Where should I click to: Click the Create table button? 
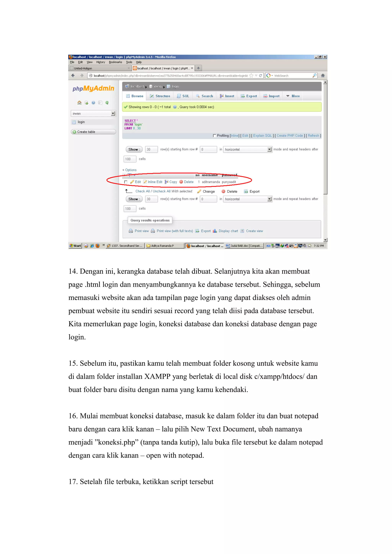click(x=93, y=132)
